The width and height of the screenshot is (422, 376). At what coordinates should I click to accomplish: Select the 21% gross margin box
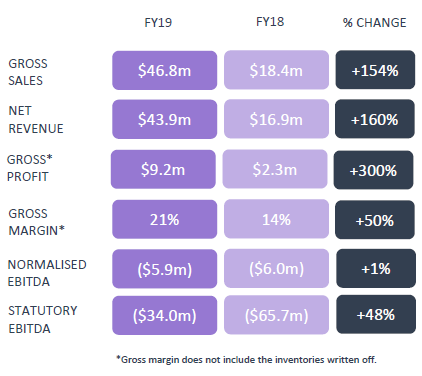click(165, 219)
